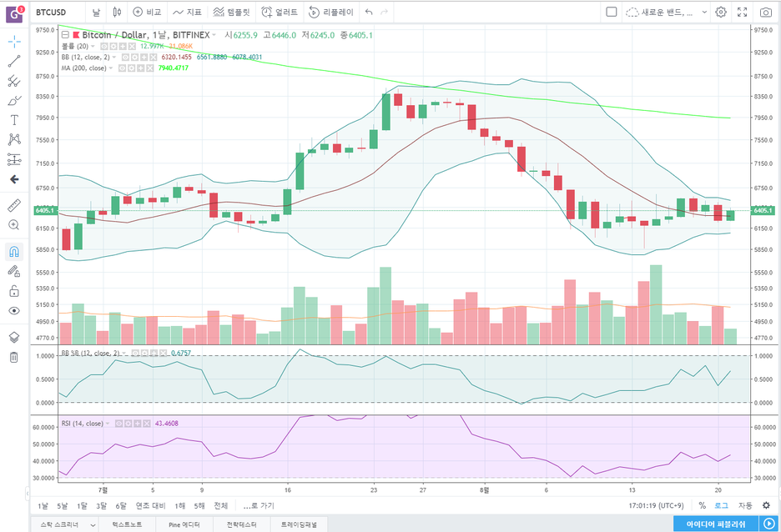Toggle the lock all drawings icon
The width and height of the screenshot is (781, 532).
pyautogui.click(x=14, y=291)
